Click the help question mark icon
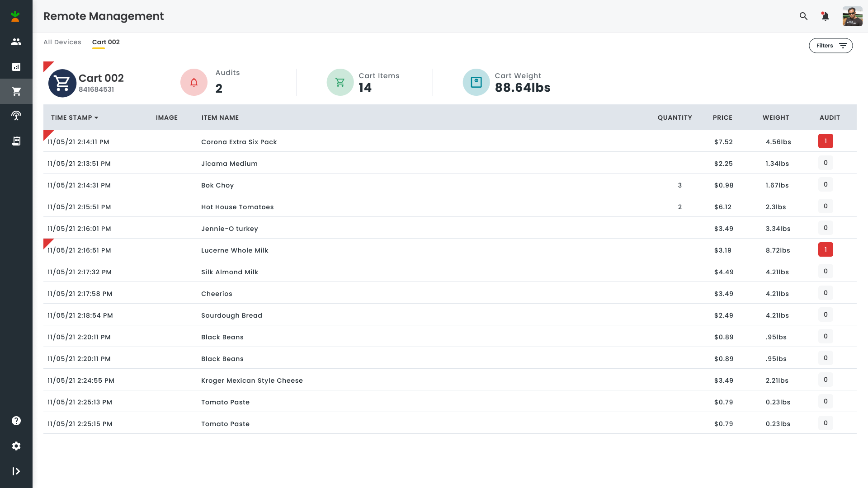Image resolution: width=868 pixels, height=488 pixels. (x=16, y=421)
